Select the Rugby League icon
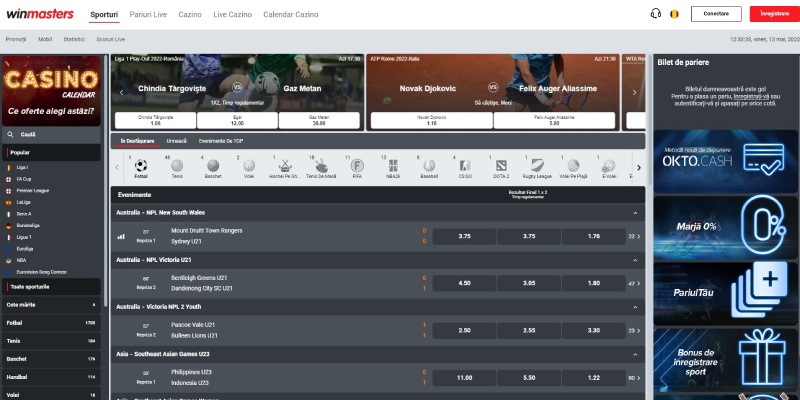 [537, 166]
